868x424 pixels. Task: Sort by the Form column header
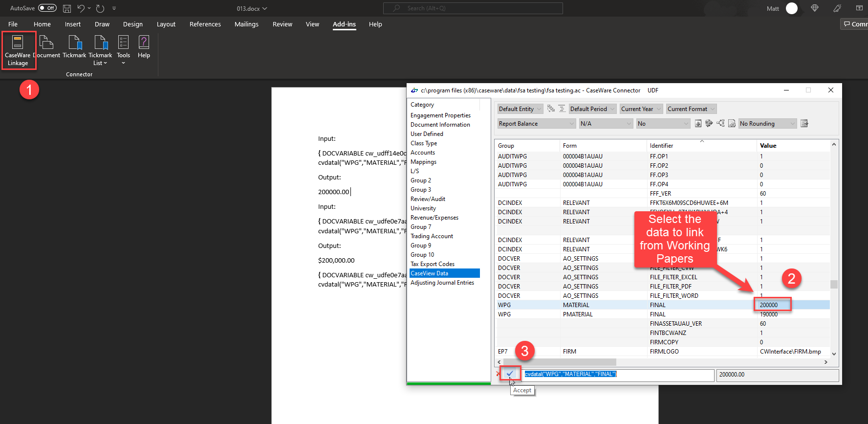click(x=603, y=145)
